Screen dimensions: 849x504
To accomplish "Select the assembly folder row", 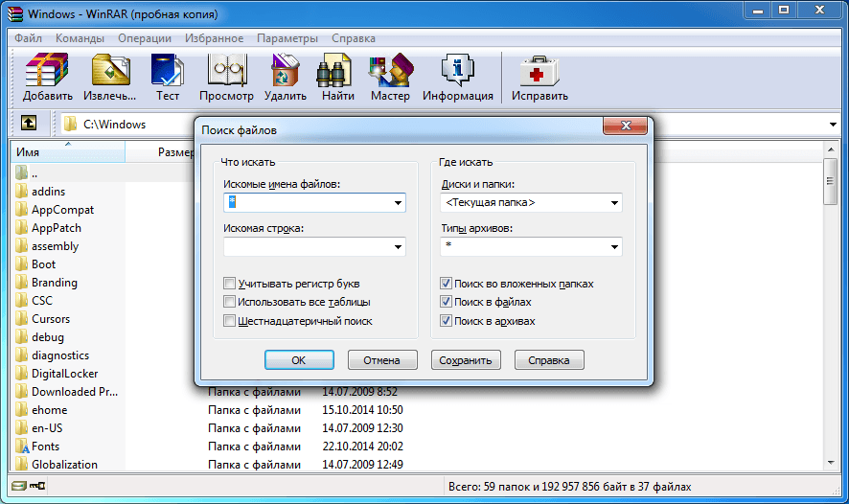I will tap(55, 246).
